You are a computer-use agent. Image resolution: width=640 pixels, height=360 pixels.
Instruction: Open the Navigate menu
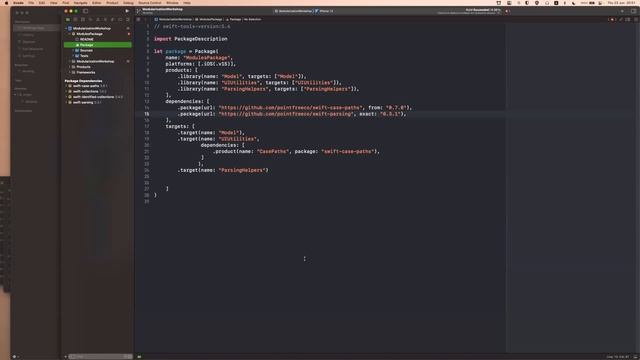(x=80, y=3)
